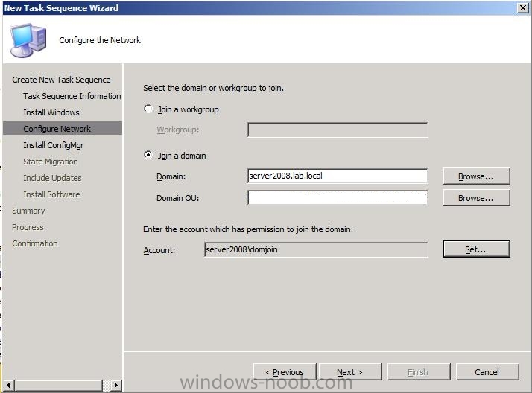Go to the State Migration step
The height and width of the screenshot is (393, 532).
(x=51, y=162)
